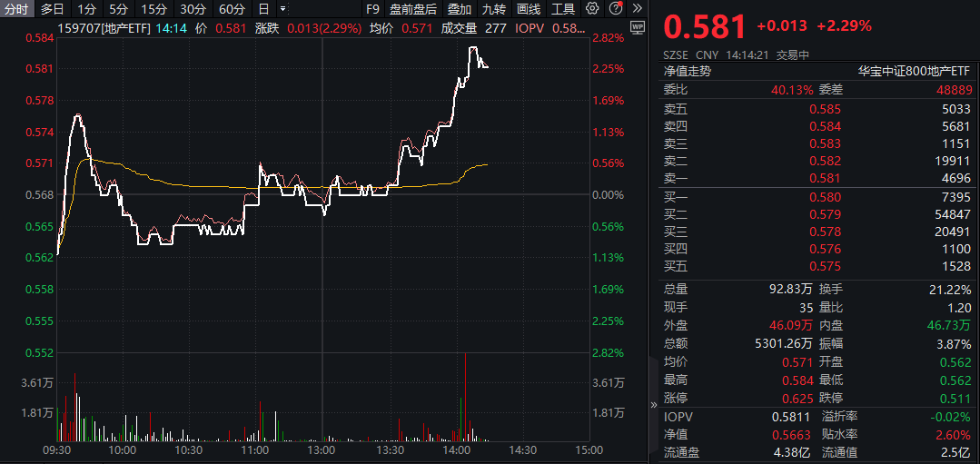Select the 15分 period tab
980x464 pixels.
pyautogui.click(x=153, y=9)
